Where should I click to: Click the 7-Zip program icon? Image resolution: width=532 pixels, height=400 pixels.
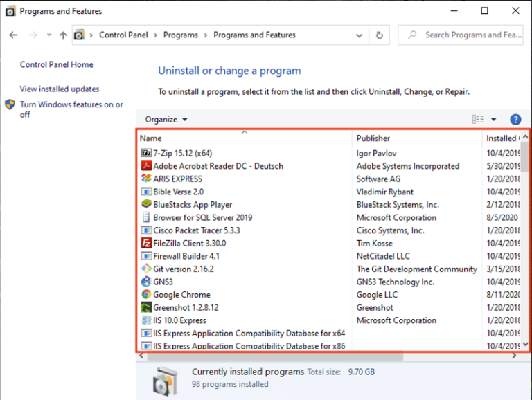point(146,153)
